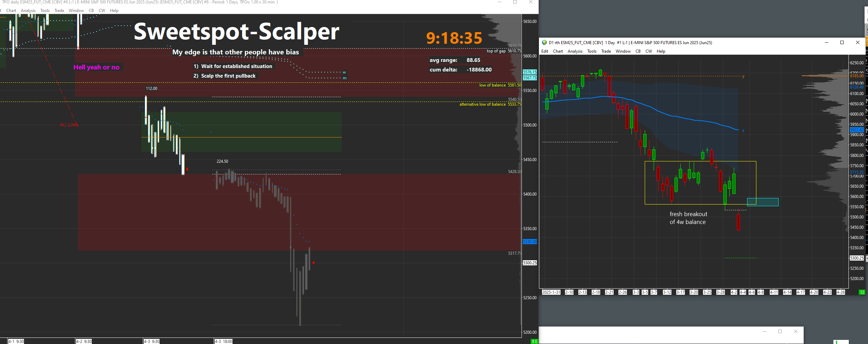Click the D1 rth window title text
The width and height of the screenshot is (868, 344).
[630, 43]
